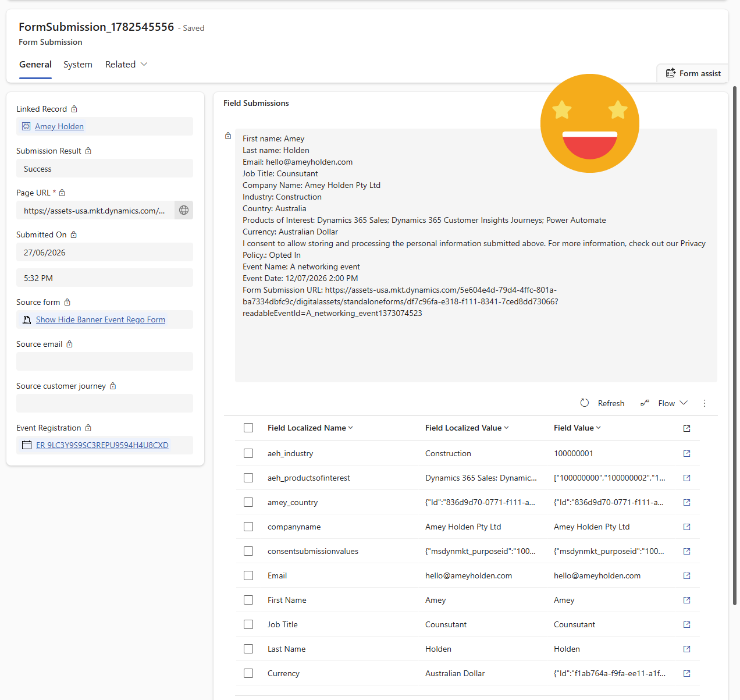
Task: Select the consentsubmissionvalues row checkbox
Action: (248, 551)
